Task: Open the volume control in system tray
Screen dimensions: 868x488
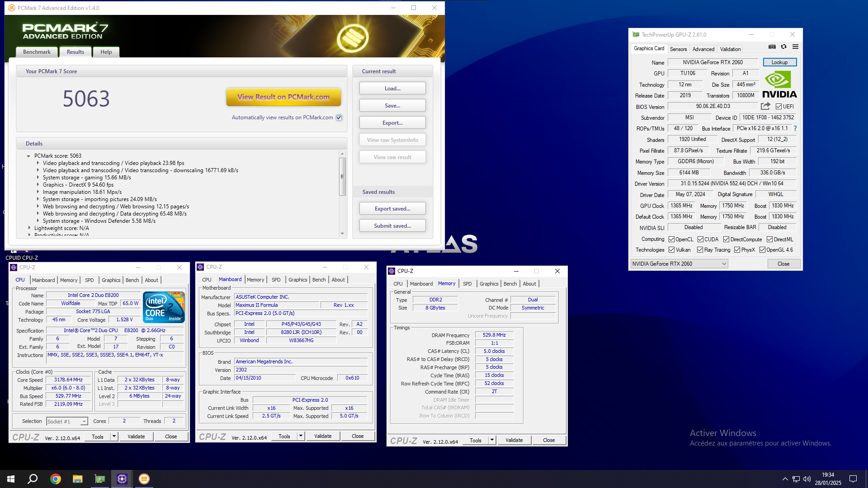Action: pyautogui.click(x=807, y=479)
